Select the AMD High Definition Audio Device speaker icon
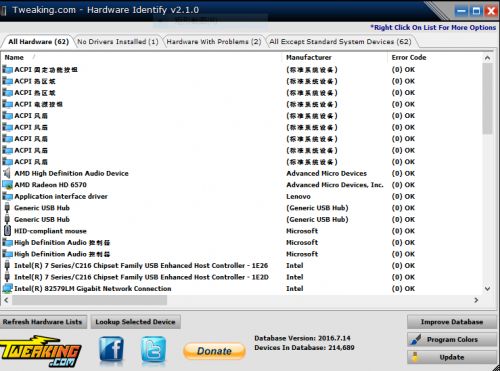500x371 pixels. click(7, 173)
